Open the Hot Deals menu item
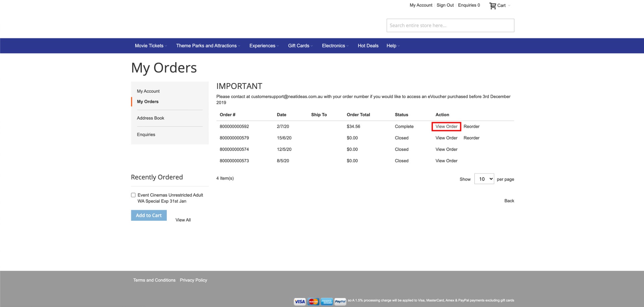 [x=368, y=46]
